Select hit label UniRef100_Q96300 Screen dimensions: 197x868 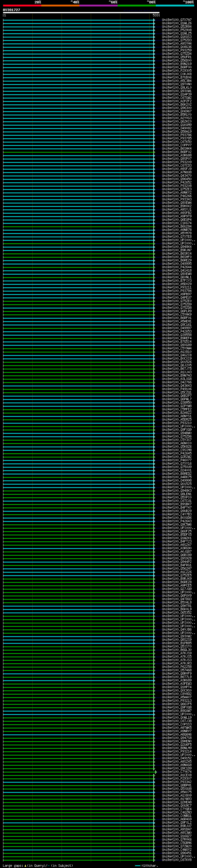(177, 108)
